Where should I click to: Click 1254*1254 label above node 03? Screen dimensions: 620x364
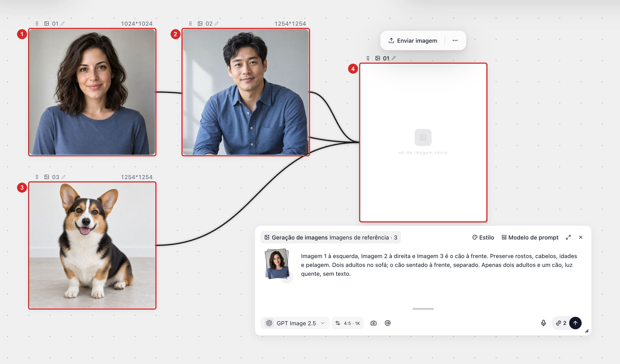[x=137, y=177]
